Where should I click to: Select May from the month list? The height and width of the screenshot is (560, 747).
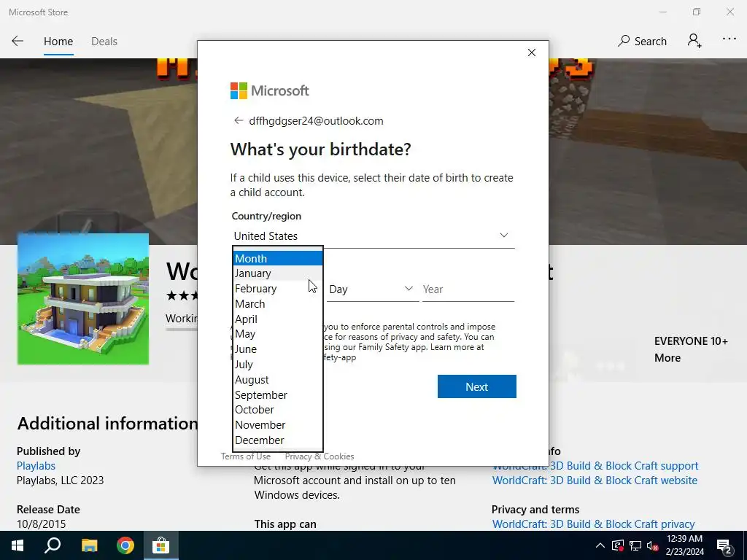(x=278, y=334)
